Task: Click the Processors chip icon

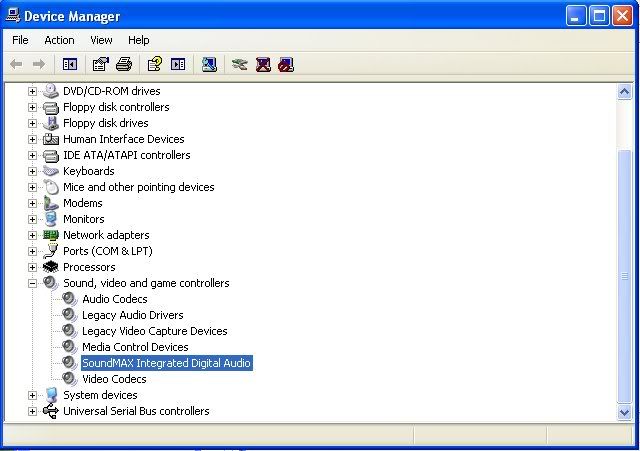Action: pos(51,267)
